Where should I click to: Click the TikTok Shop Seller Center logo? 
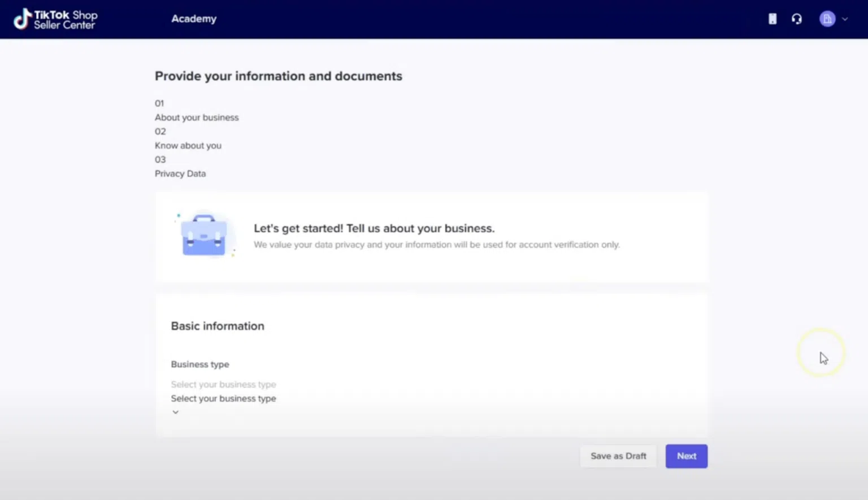(x=55, y=19)
